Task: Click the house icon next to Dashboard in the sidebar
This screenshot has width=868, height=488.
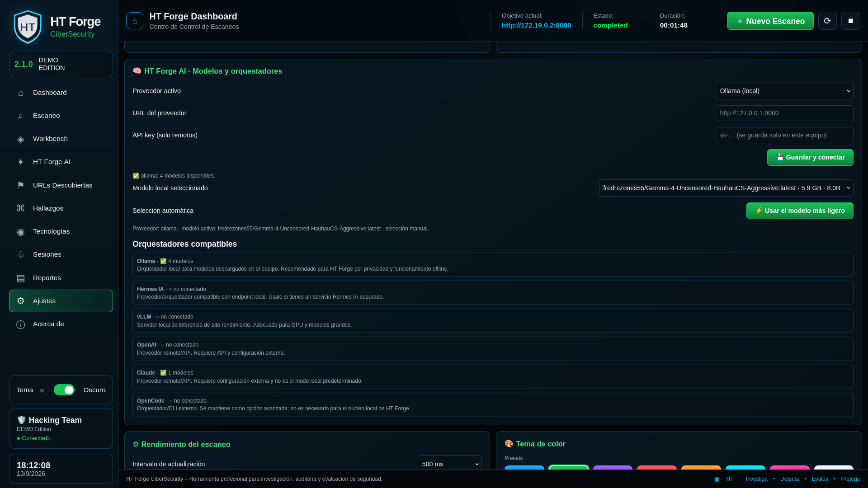Action: (20, 93)
